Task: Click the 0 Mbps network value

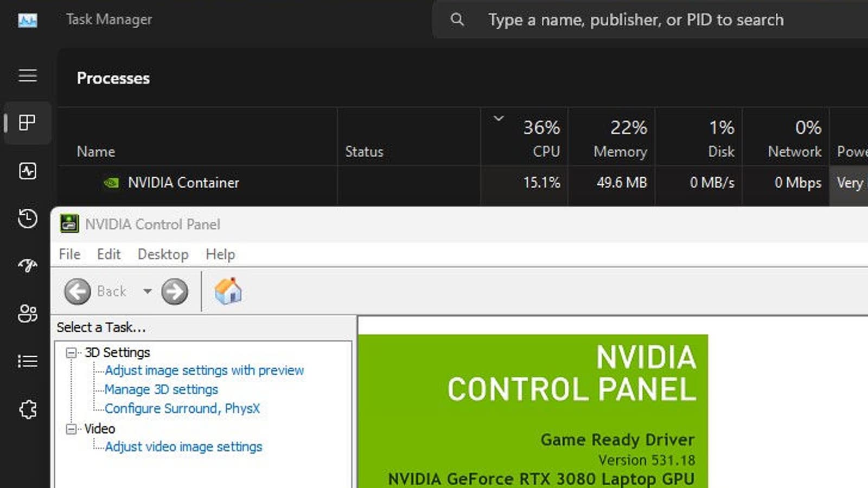Action: click(798, 183)
